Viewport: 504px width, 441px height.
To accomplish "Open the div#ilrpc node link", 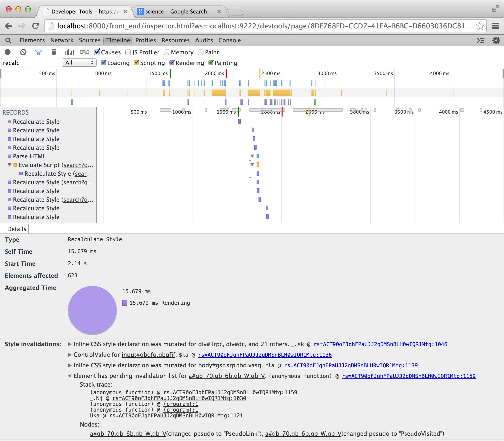I will coord(210,344).
